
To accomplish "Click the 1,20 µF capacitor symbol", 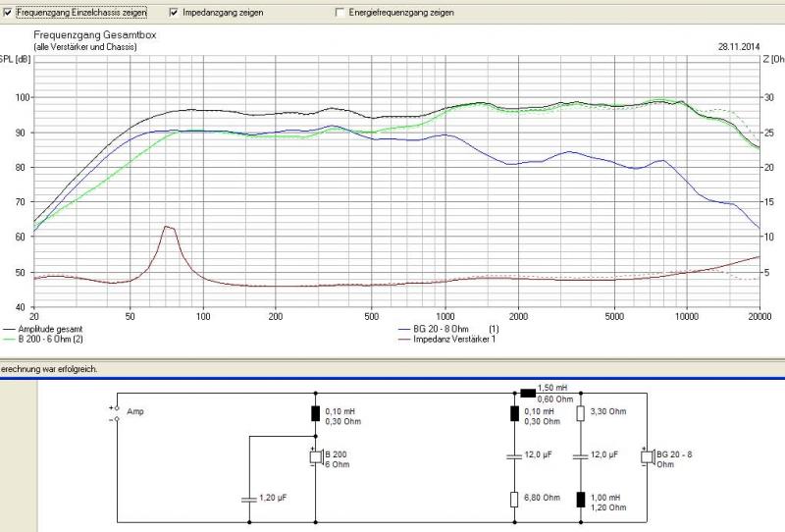I will (251, 499).
